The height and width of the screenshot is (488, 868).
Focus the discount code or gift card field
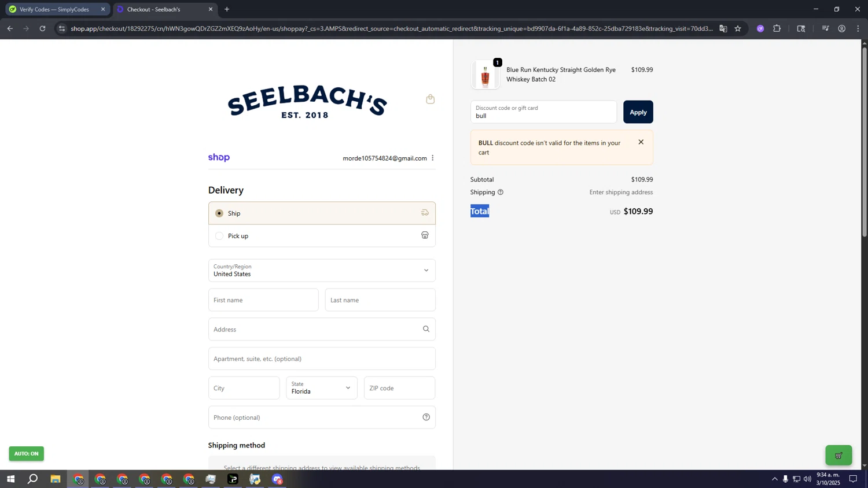coord(543,112)
